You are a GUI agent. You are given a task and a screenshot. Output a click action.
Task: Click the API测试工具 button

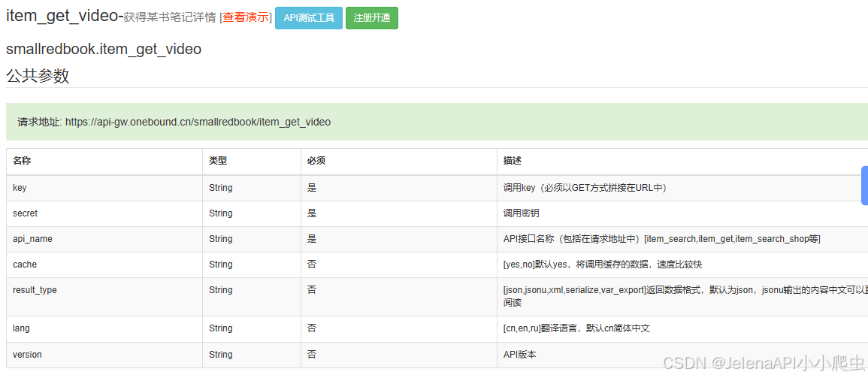click(x=309, y=18)
